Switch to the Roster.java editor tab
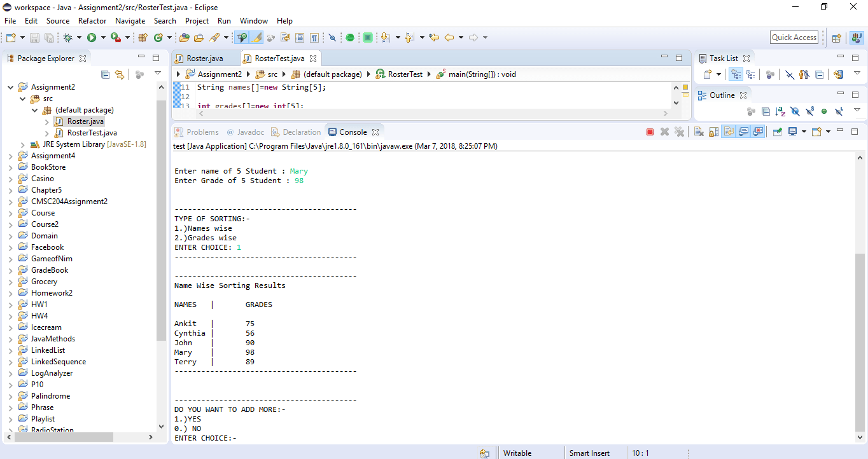This screenshot has width=868, height=459. point(204,58)
